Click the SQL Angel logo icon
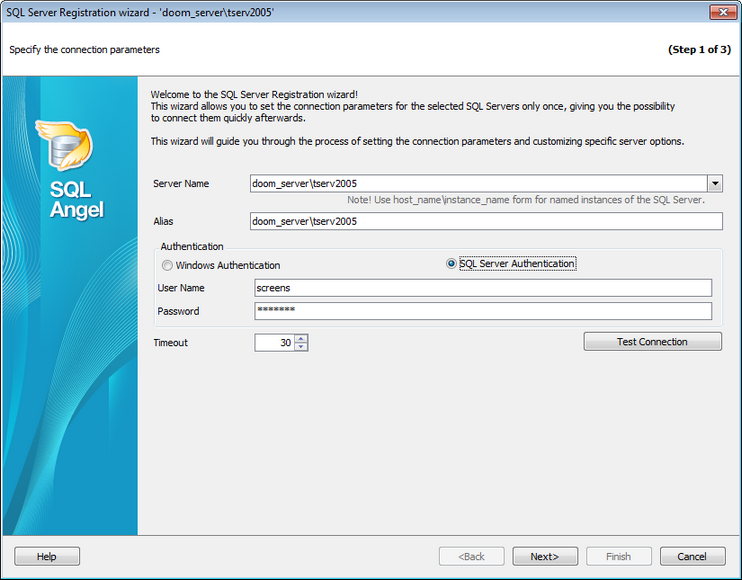The width and height of the screenshot is (742, 580). pyautogui.click(x=65, y=146)
